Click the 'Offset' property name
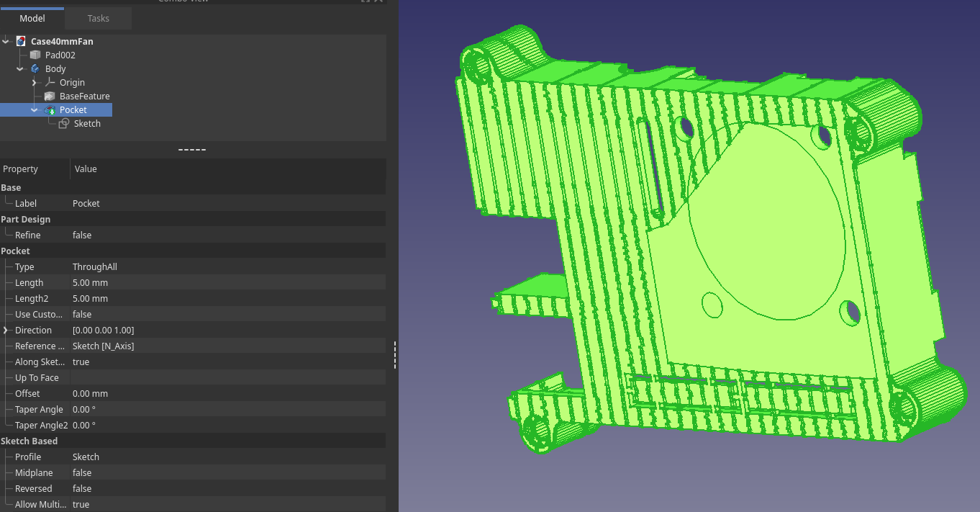 tap(27, 393)
